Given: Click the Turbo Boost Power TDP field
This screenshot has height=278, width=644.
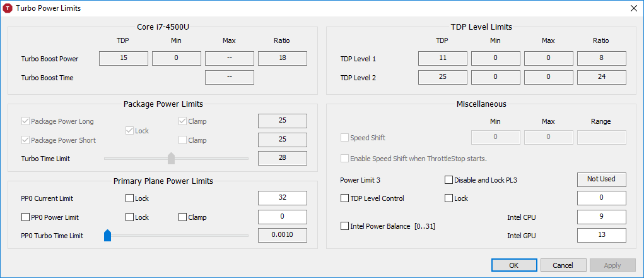Looking at the screenshot, I should tap(124, 58).
